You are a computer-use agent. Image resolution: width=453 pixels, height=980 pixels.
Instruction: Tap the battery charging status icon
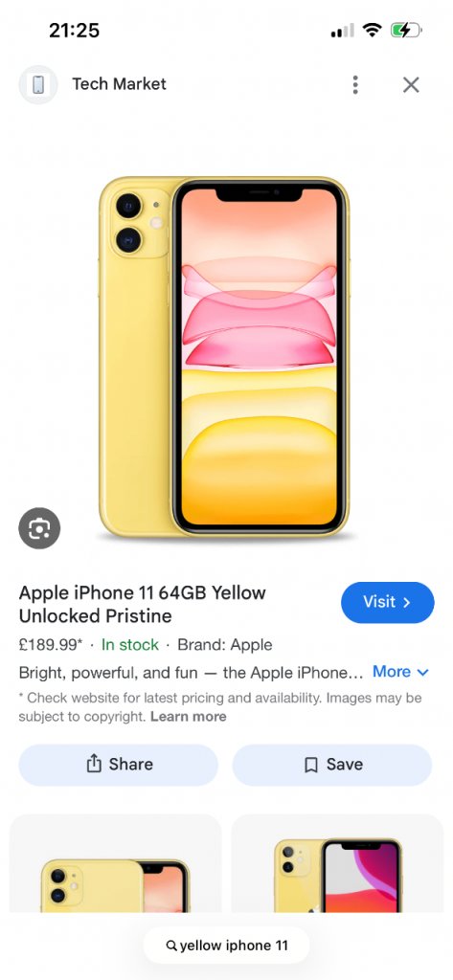(x=406, y=30)
